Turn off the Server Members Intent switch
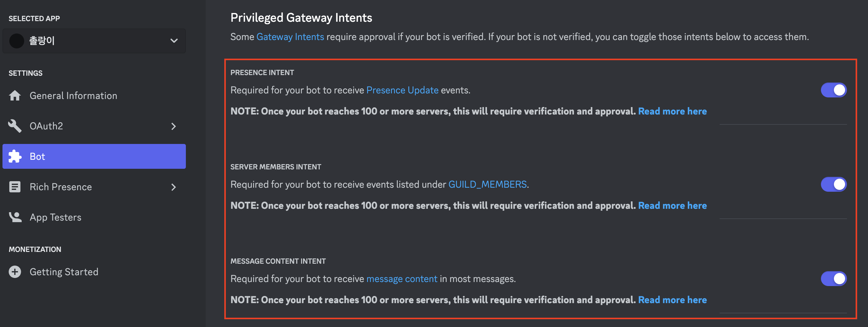This screenshot has width=868, height=327. (x=833, y=185)
